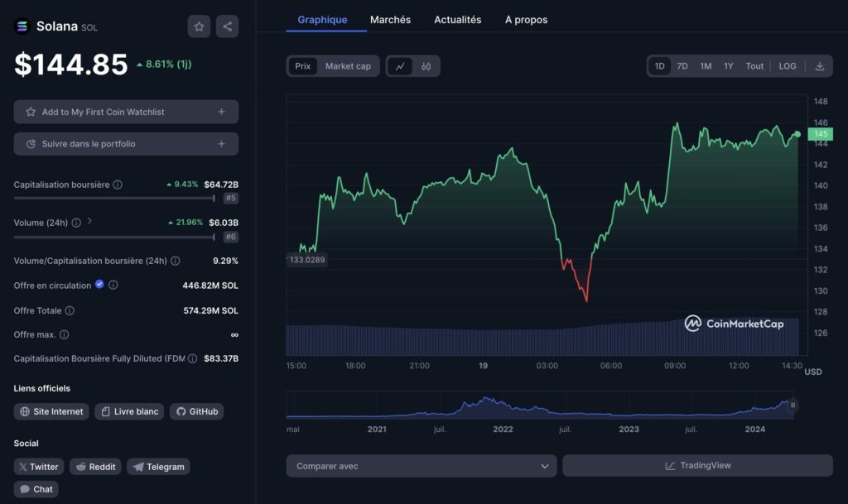848x504 pixels.
Task: Click the mini timeline overview chart
Action: point(540,406)
